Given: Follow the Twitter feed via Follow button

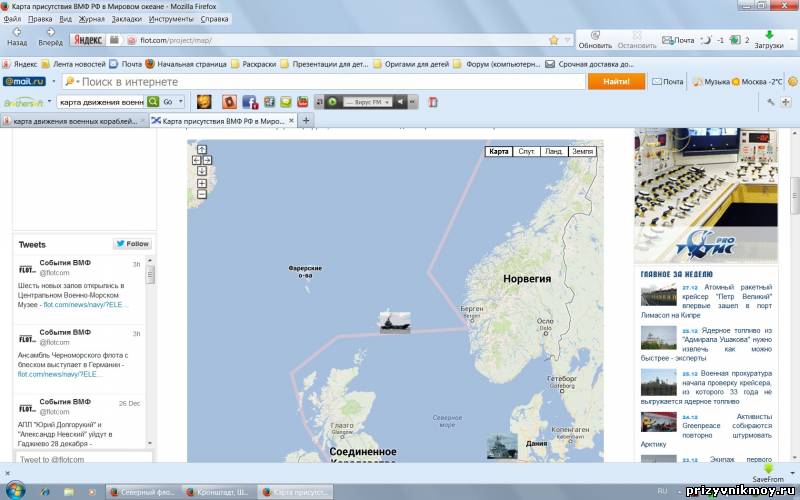Looking at the screenshot, I should (x=132, y=243).
